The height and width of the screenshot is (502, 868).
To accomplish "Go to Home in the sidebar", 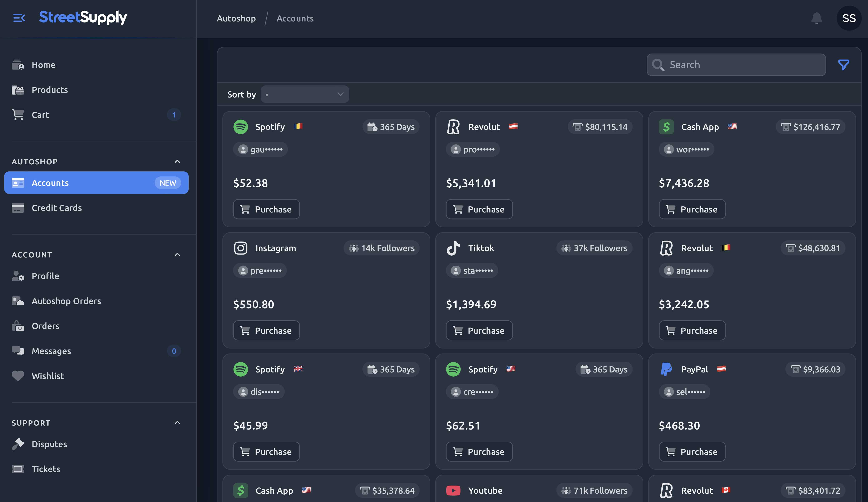I will (97, 65).
